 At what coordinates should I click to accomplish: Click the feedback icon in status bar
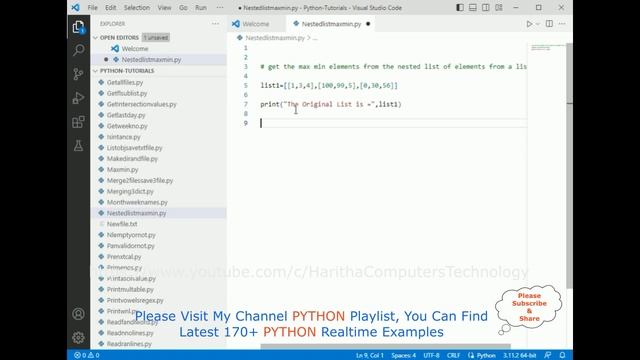click(548, 355)
